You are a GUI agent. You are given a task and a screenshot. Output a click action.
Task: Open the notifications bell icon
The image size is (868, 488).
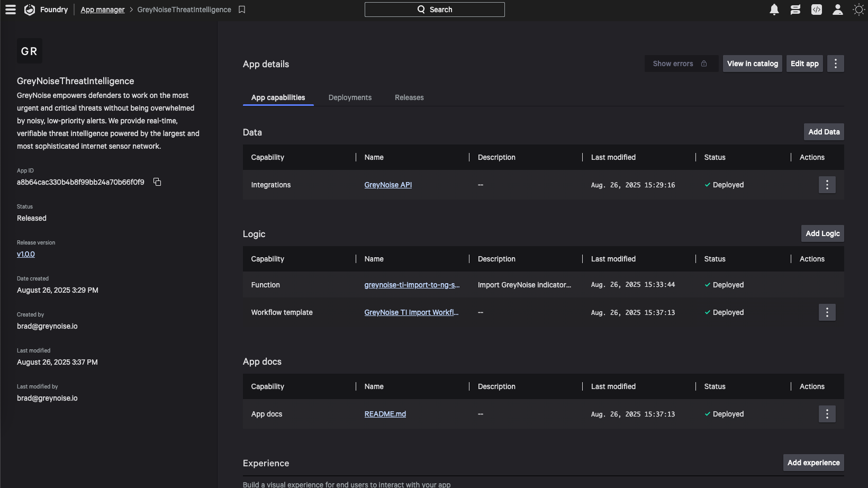coord(774,10)
